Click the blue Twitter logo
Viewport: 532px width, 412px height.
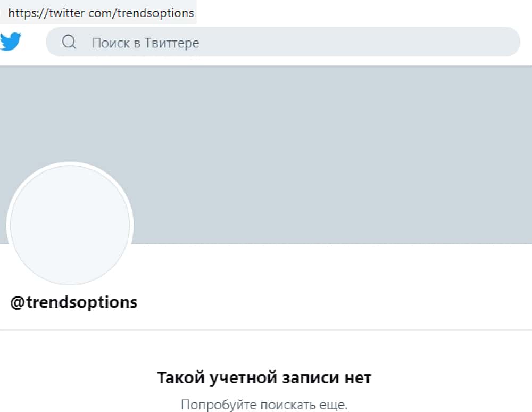[11, 42]
